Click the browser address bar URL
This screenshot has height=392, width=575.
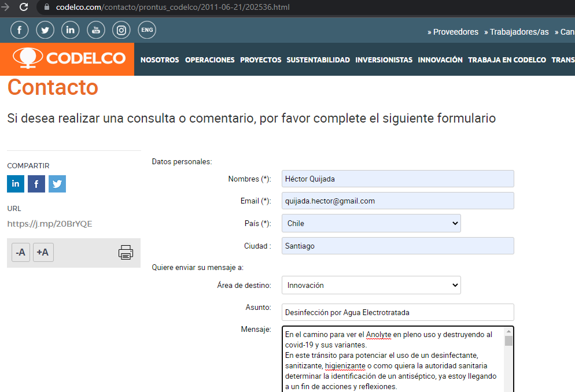173,7
